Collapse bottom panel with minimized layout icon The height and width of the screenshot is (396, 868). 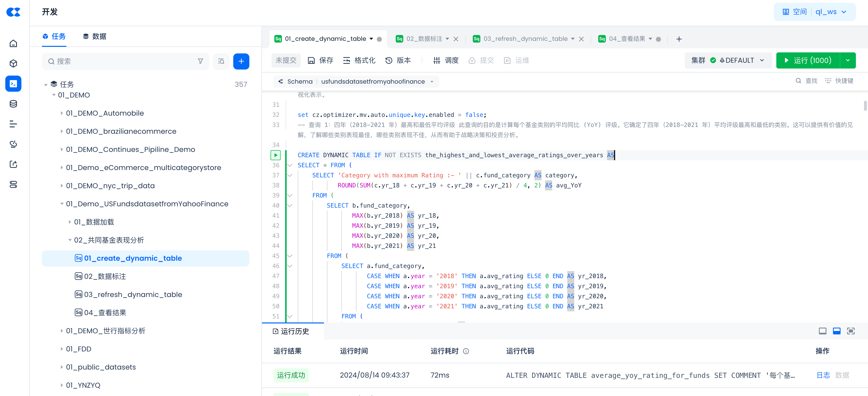[x=822, y=331]
